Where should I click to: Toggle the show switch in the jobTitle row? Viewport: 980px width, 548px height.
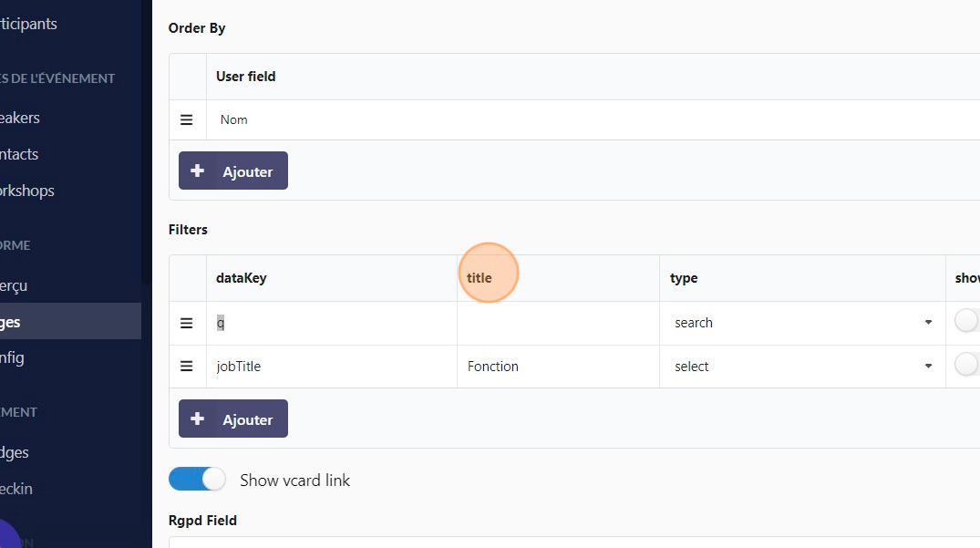coord(966,365)
